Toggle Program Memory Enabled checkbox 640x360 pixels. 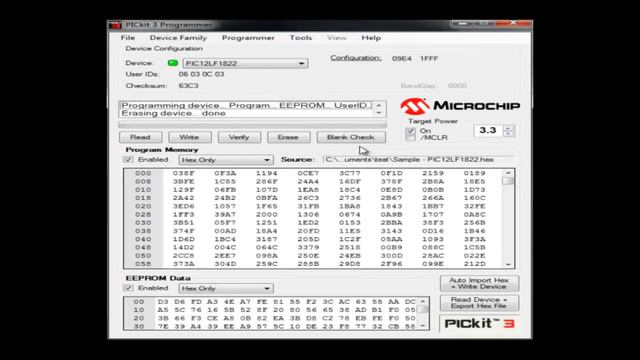tap(128, 160)
